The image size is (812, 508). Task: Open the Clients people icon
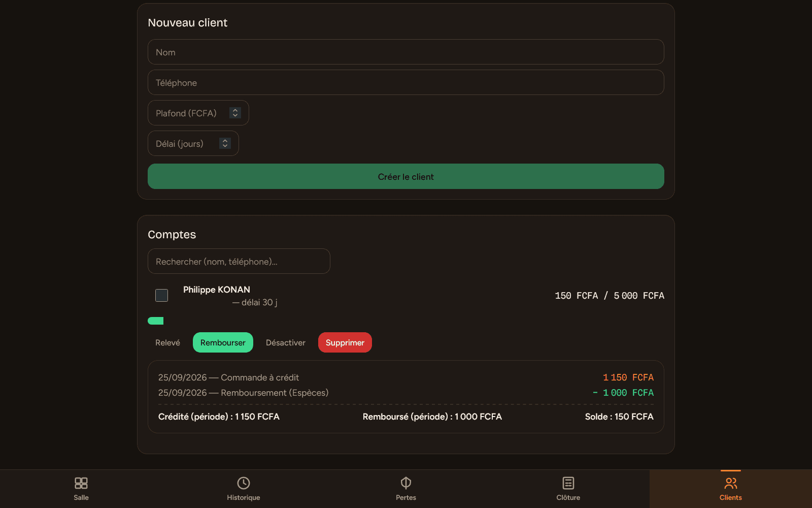click(731, 483)
